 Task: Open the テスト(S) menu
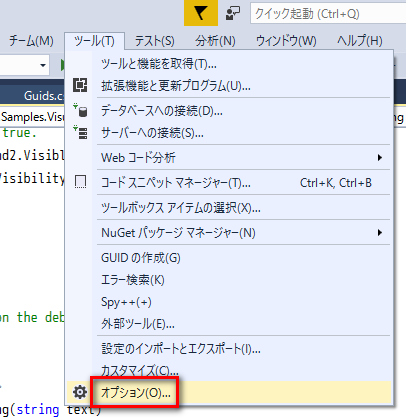click(154, 41)
